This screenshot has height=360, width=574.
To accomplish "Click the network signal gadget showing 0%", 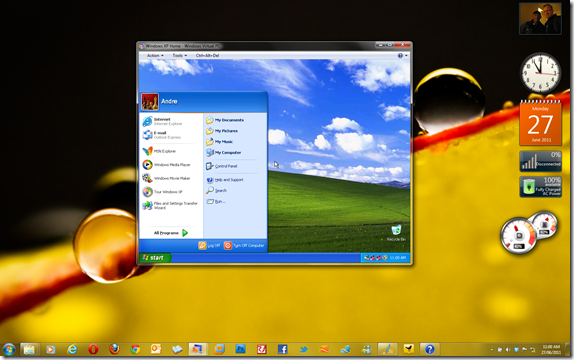I will tap(540, 161).
